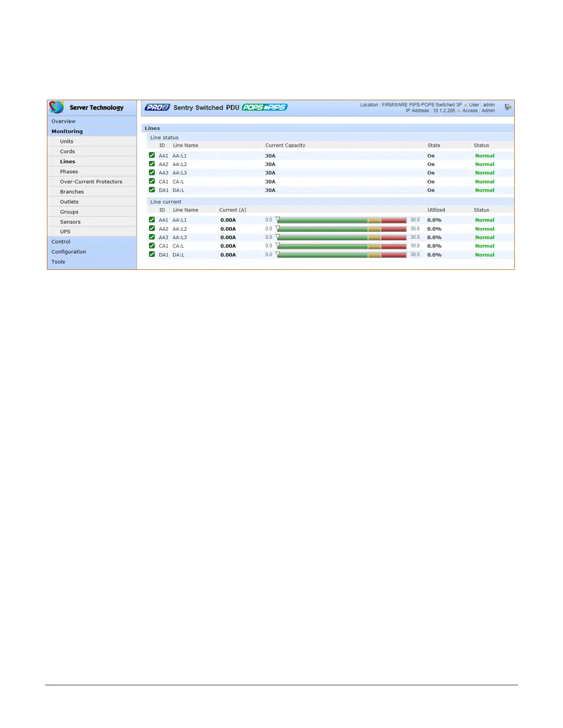Image resolution: width=563 pixels, height=728 pixels.
Task: Click On state for DA1
Action: [431, 190]
